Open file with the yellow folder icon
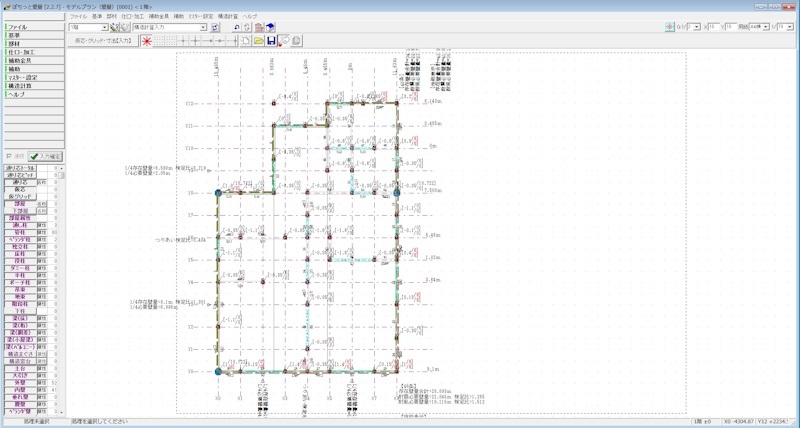 point(258,41)
